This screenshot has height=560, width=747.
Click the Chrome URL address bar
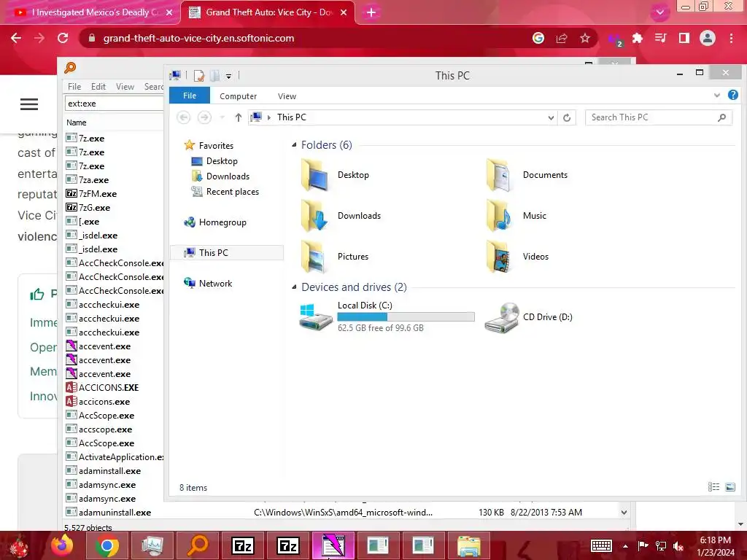[305, 38]
